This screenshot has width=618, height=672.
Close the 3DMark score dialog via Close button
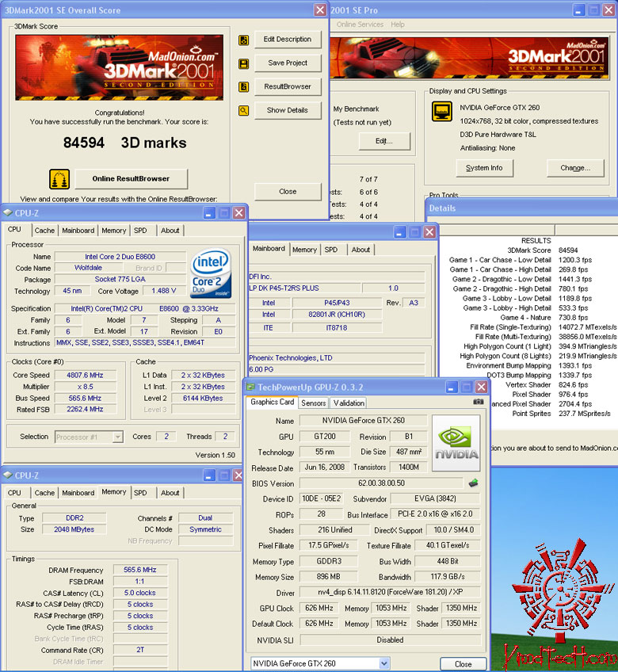click(288, 192)
